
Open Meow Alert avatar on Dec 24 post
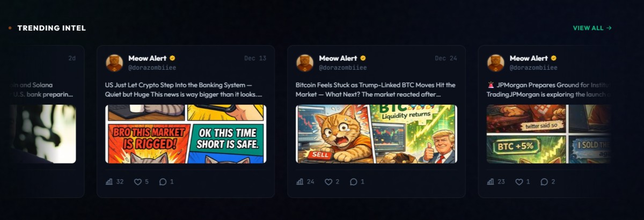pos(305,63)
